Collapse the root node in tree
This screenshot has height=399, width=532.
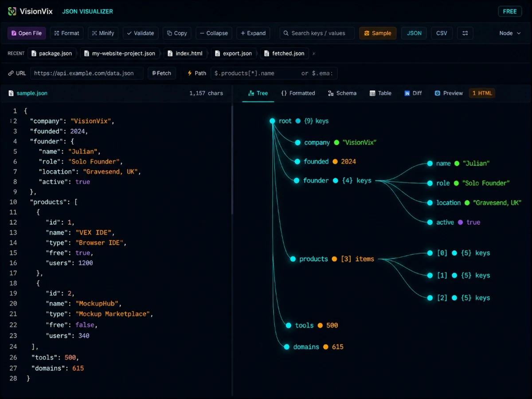pyautogui.click(x=272, y=121)
